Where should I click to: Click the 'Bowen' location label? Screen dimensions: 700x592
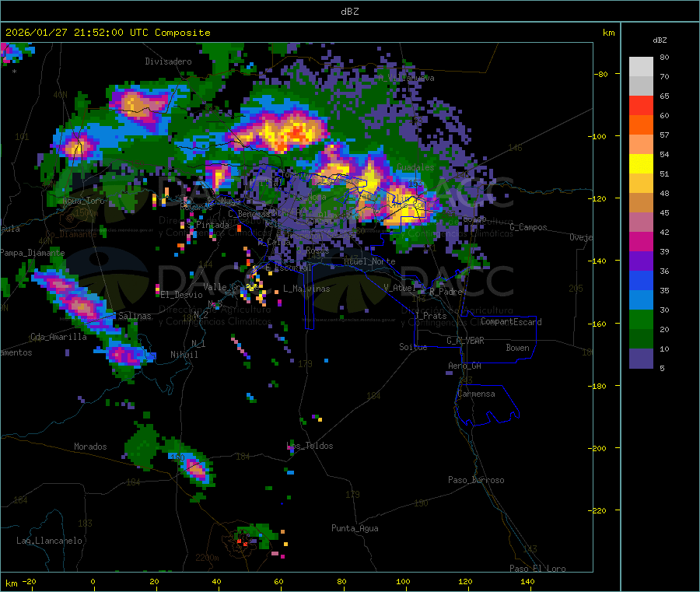tap(517, 348)
